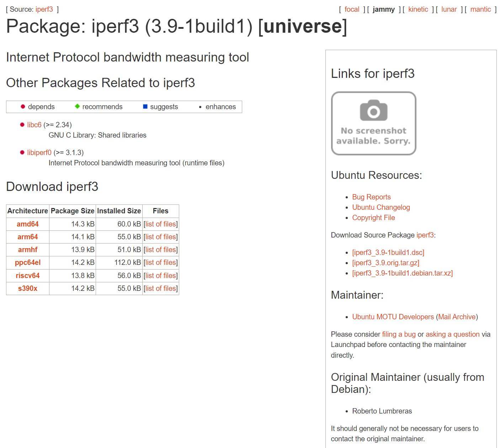View list of files for amd64

click(160, 224)
